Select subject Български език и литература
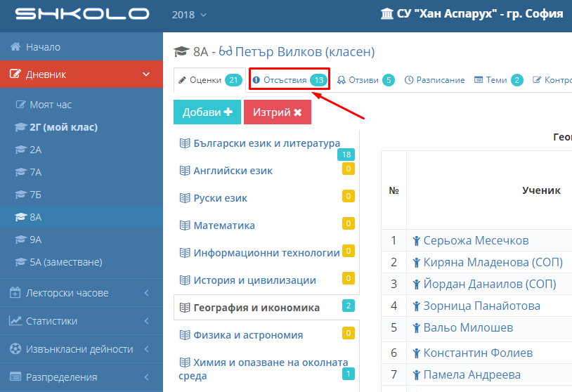The image size is (572, 392). pos(266,143)
